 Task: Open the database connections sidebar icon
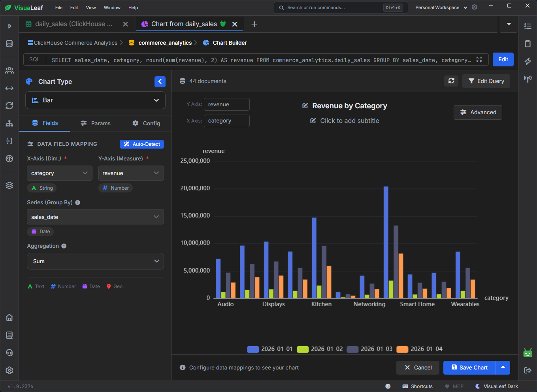(x=9, y=43)
